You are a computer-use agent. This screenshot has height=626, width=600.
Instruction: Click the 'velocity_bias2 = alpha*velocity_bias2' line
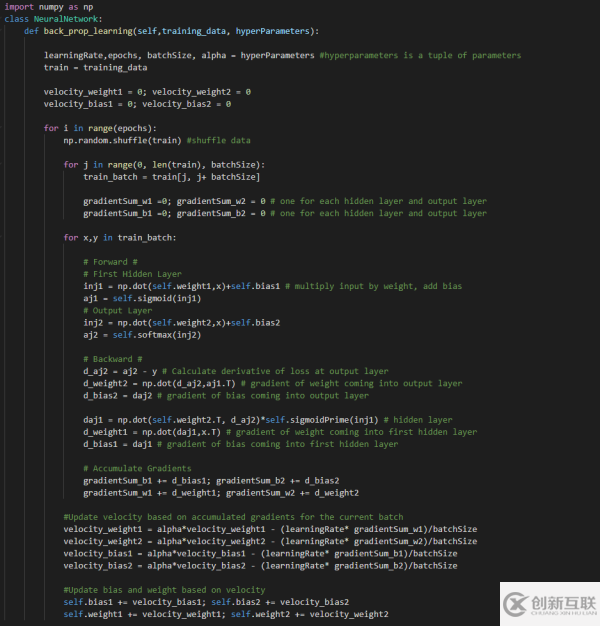point(260,566)
